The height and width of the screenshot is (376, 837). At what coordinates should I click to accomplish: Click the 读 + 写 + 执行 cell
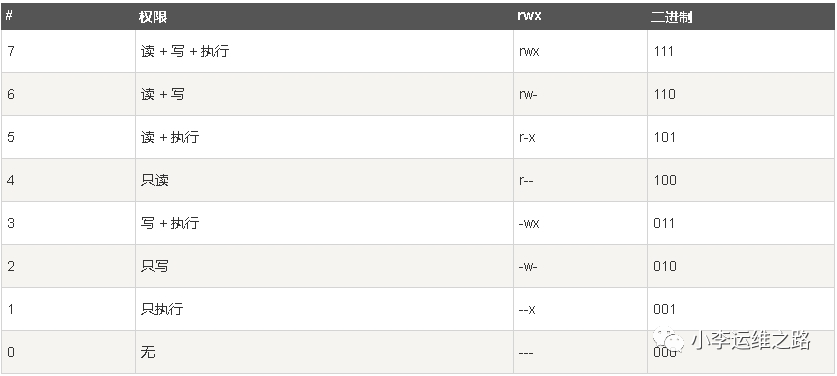tap(324, 51)
